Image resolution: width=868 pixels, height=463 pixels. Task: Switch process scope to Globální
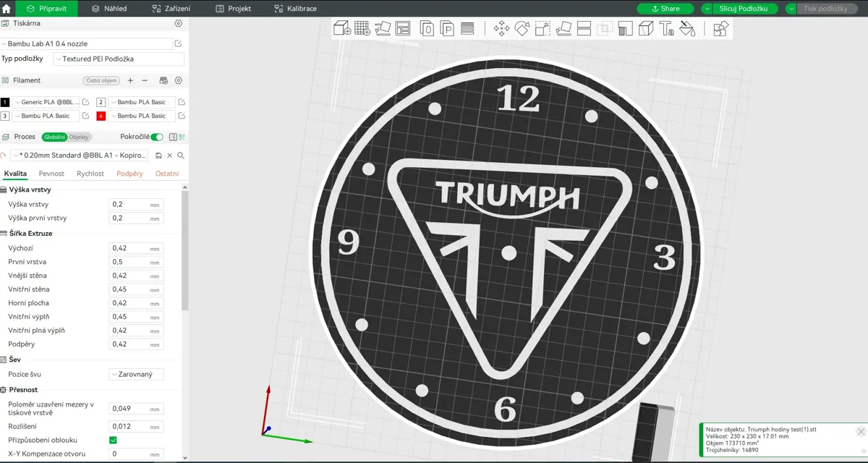point(54,137)
